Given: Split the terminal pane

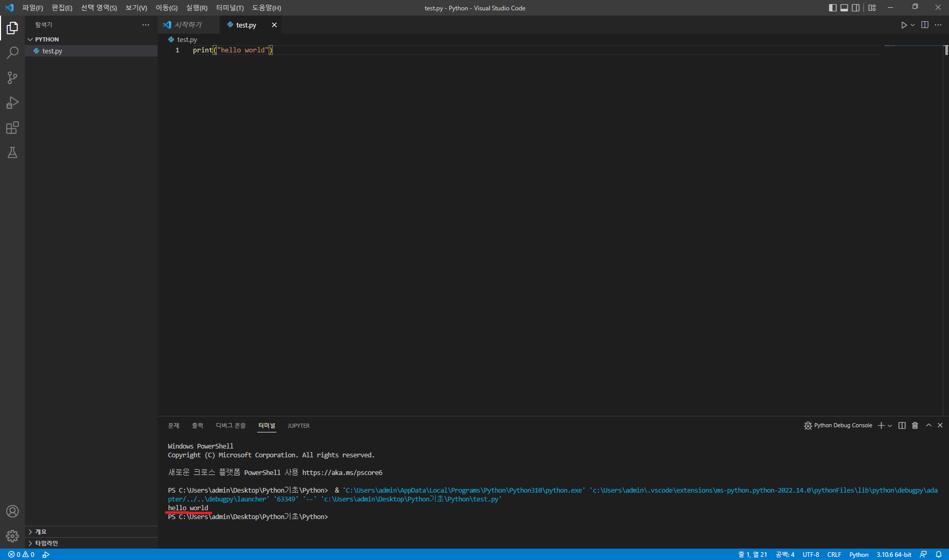Looking at the screenshot, I should click(x=902, y=425).
